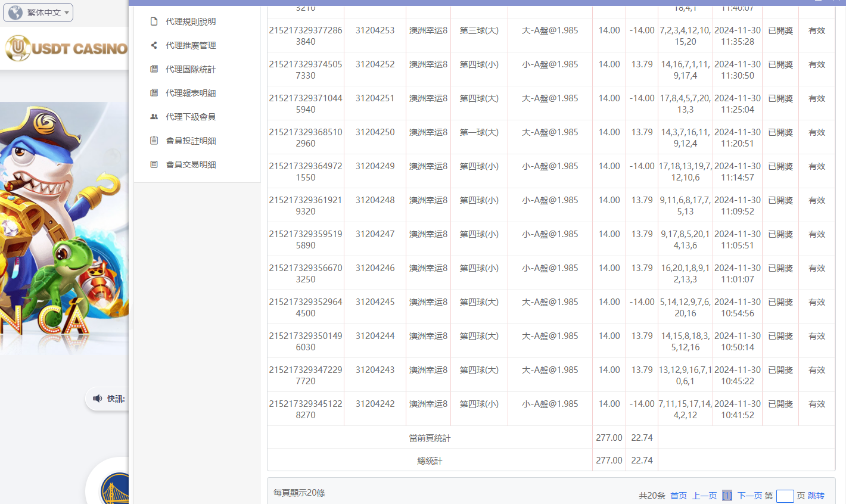This screenshot has height=504, width=846.
Task: Click the clipboard icon for 會員投註明細
Action: click(x=154, y=141)
